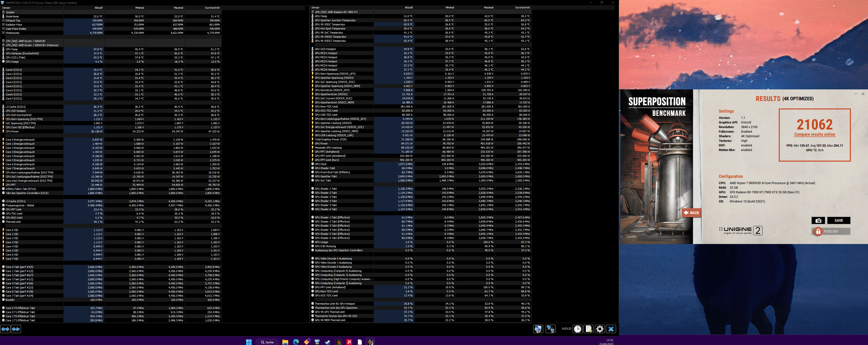Reset the HWiNFO sensor clock timer

click(x=578, y=329)
